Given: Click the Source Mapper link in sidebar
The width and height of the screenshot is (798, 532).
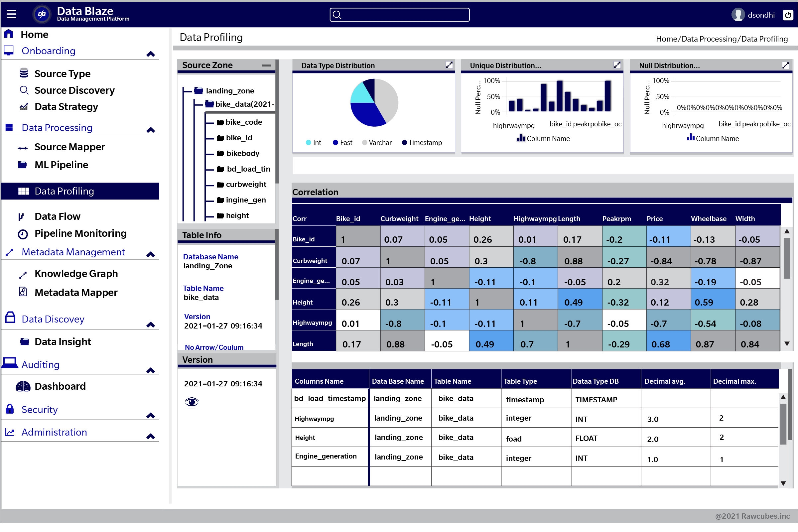Looking at the screenshot, I should point(70,147).
